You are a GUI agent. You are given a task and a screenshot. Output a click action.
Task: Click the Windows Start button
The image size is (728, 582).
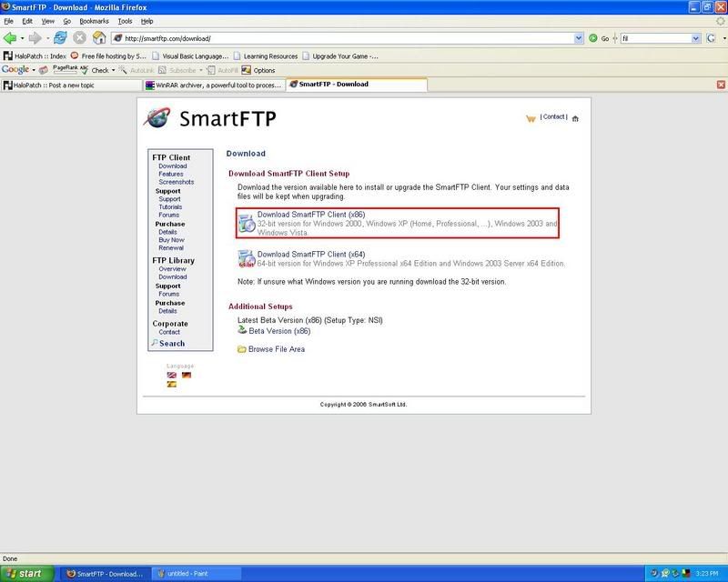point(25,574)
